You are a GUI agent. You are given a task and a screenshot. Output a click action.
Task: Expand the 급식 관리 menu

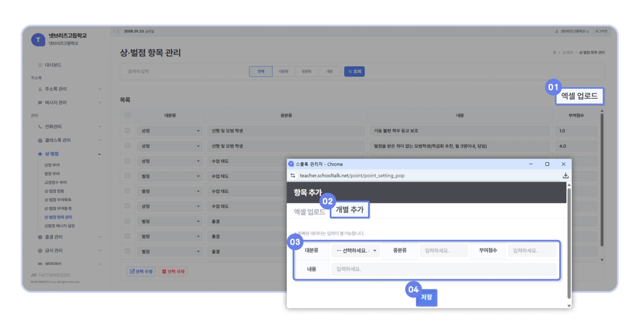click(100, 251)
